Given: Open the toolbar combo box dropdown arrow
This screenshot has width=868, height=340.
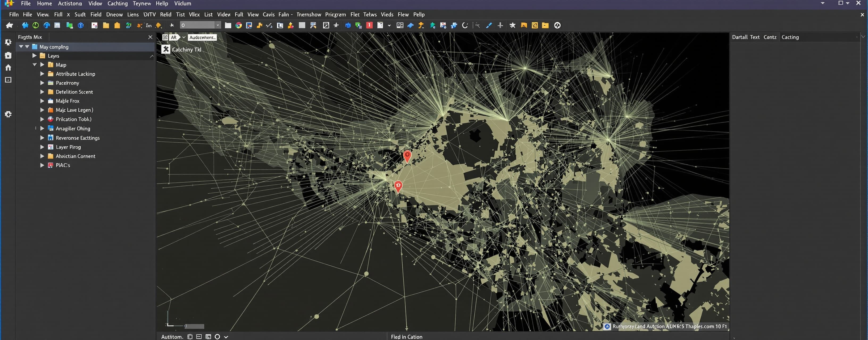Looking at the screenshot, I should pyautogui.click(x=218, y=25).
